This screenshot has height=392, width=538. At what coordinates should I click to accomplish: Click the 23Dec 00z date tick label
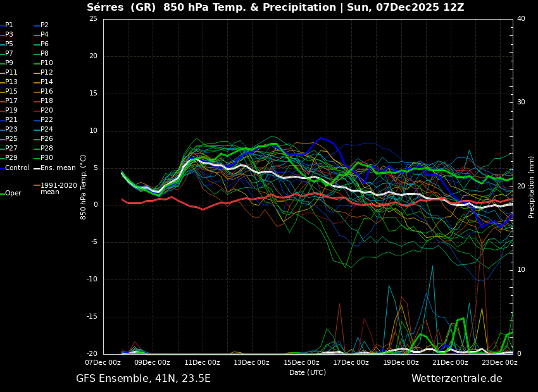pos(499,363)
